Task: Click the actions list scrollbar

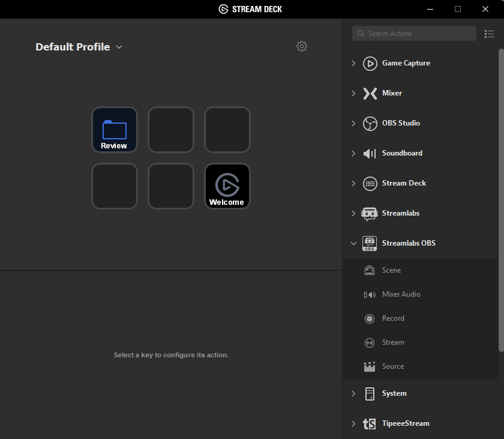Action: (x=501, y=200)
